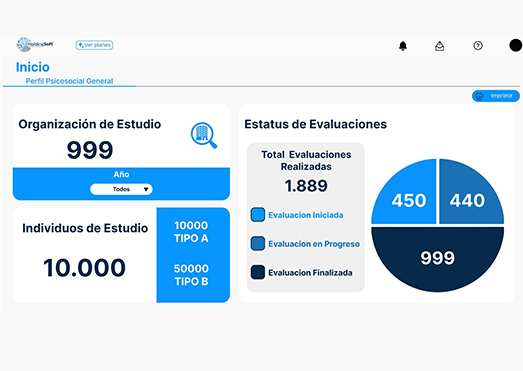Click the dropdown arrow next to Todos
Viewport: 523px width, 371px height.
[x=146, y=189]
